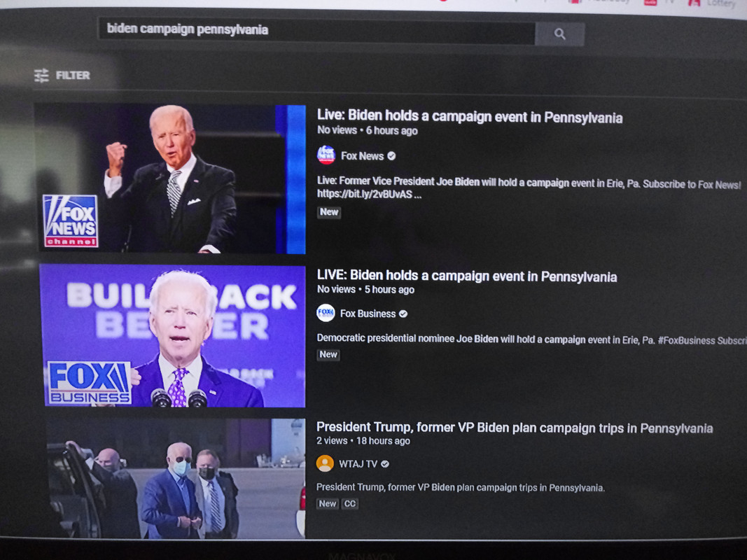Click the magnifier search button
This screenshot has height=560, width=747.
click(x=559, y=34)
